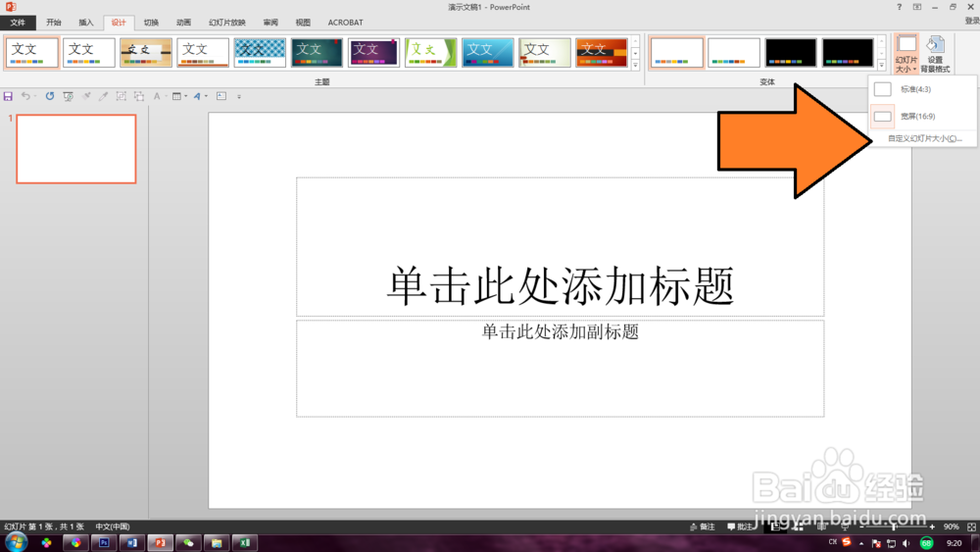
Task: Click the insert table grid icon
Action: (176, 96)
